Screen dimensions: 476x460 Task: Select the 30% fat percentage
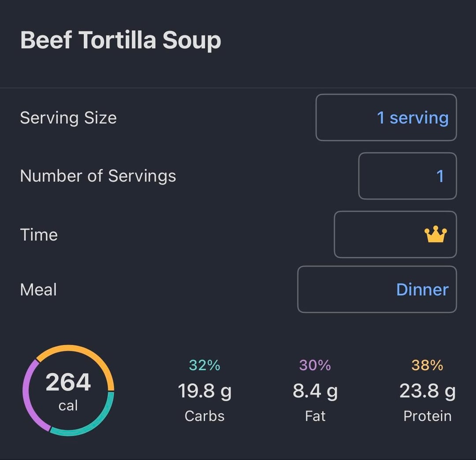pyautogui.click(x=315, y=365)
